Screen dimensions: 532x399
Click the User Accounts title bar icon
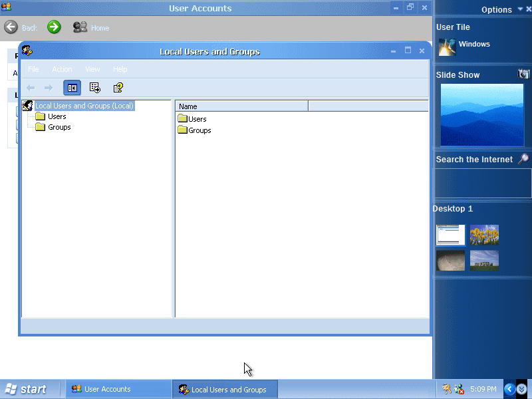(6, 7)
